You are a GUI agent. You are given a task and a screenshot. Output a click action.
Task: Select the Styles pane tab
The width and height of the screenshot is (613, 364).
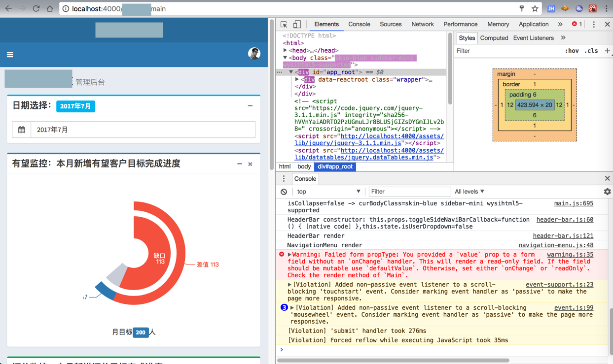(467, 38)
